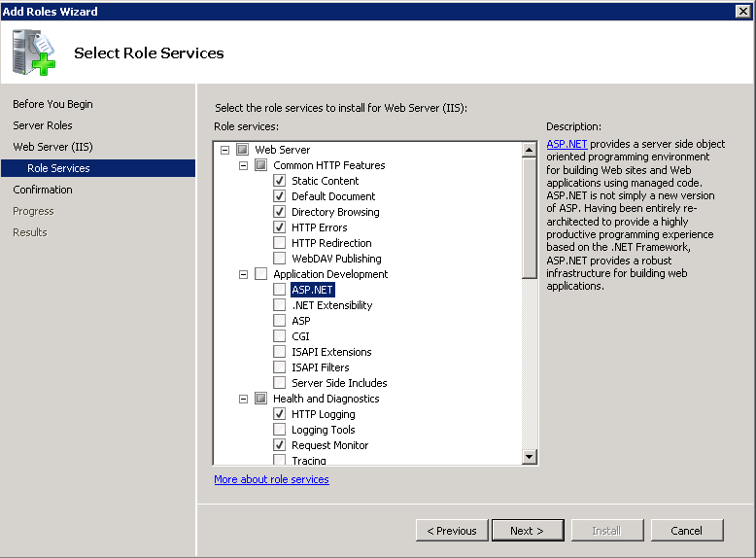Viewport: 756px width, 558px height.
Task: Check the ISAPI Extensions checkbox
Action: [x=279, y=352]
